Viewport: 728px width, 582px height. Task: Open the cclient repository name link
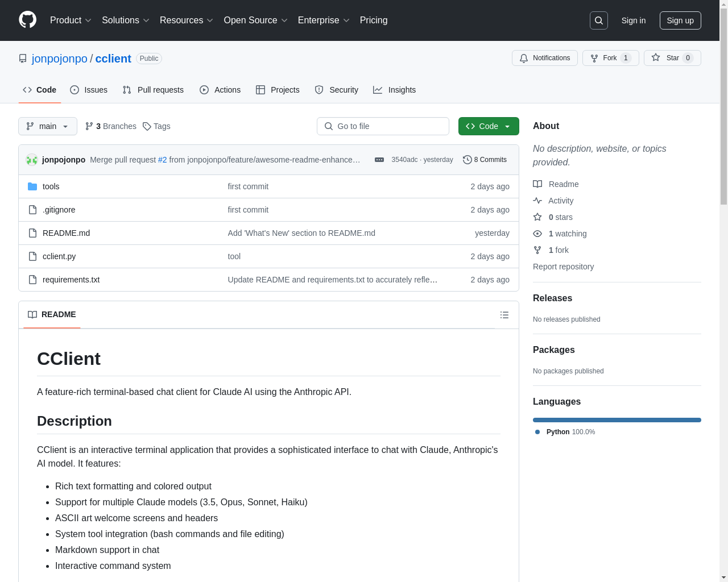(x=113, y=59)
